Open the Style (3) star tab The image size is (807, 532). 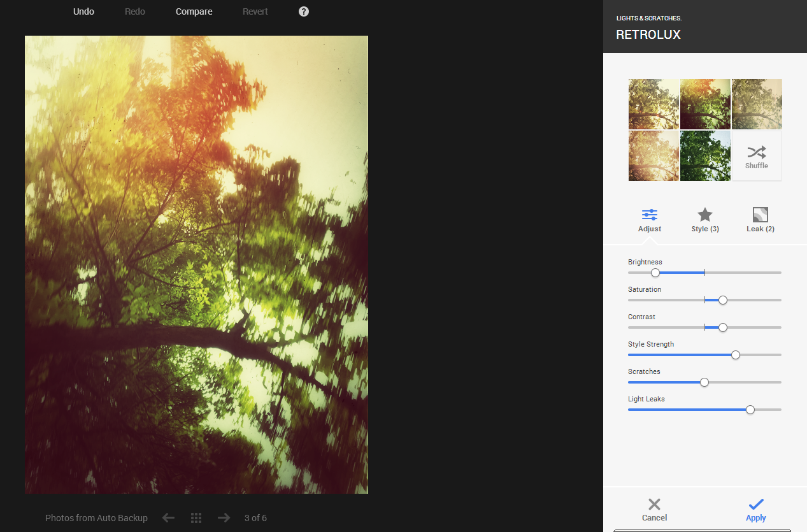(x=705, y=220)
